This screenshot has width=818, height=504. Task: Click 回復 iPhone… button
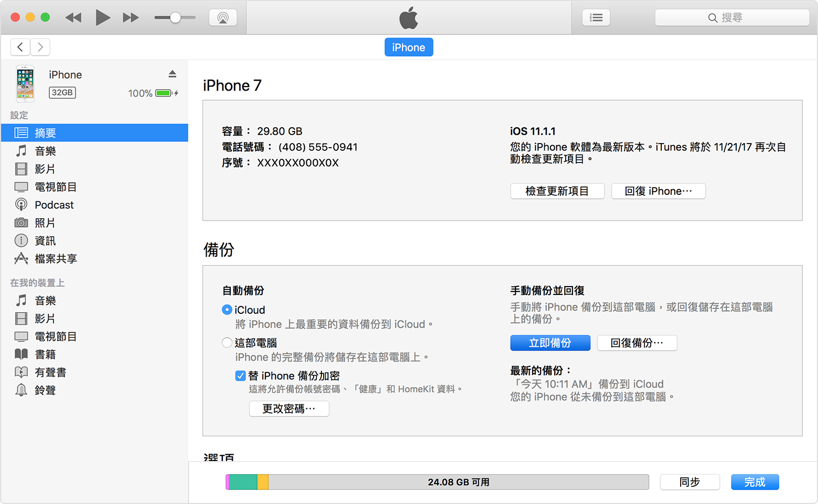[658, 191]
